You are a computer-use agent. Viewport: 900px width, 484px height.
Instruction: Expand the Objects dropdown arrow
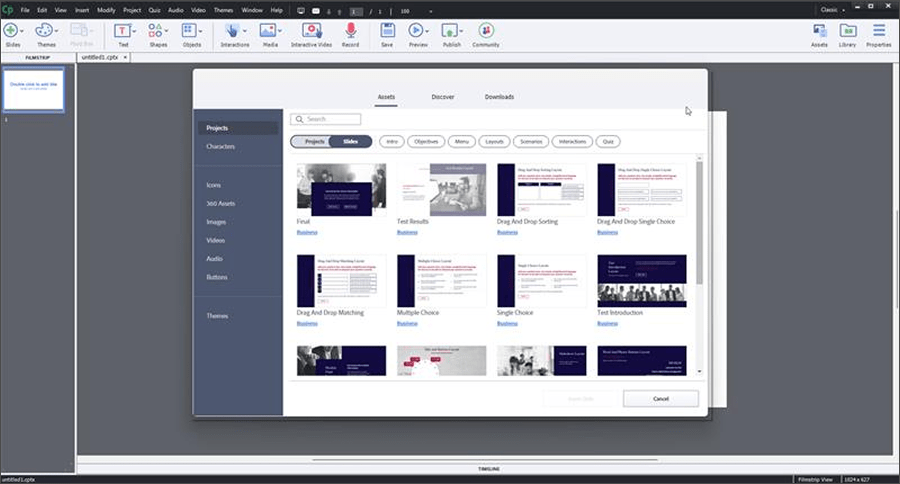click(x=200, y=31)
